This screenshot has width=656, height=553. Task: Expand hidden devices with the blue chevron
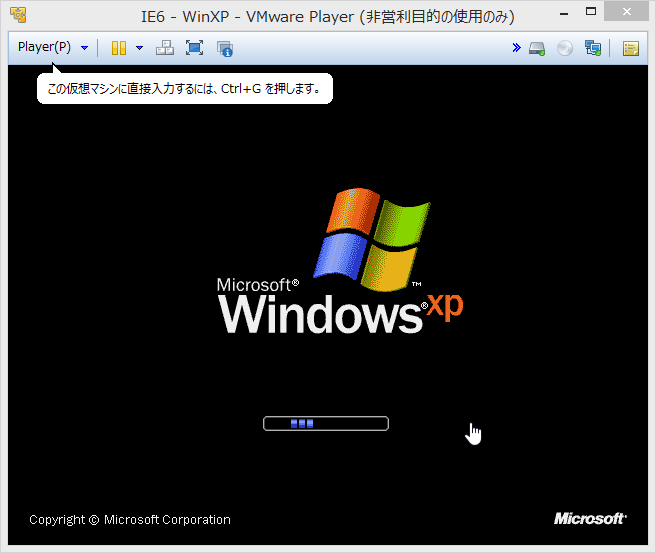pyautogui.click(x=517, y=48)
